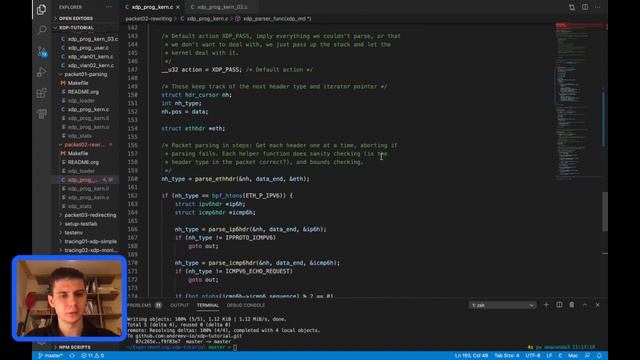This screenshot has height=360, width=640.
Task: Open the Debug Console panel tab
Action: pos(246,305)
